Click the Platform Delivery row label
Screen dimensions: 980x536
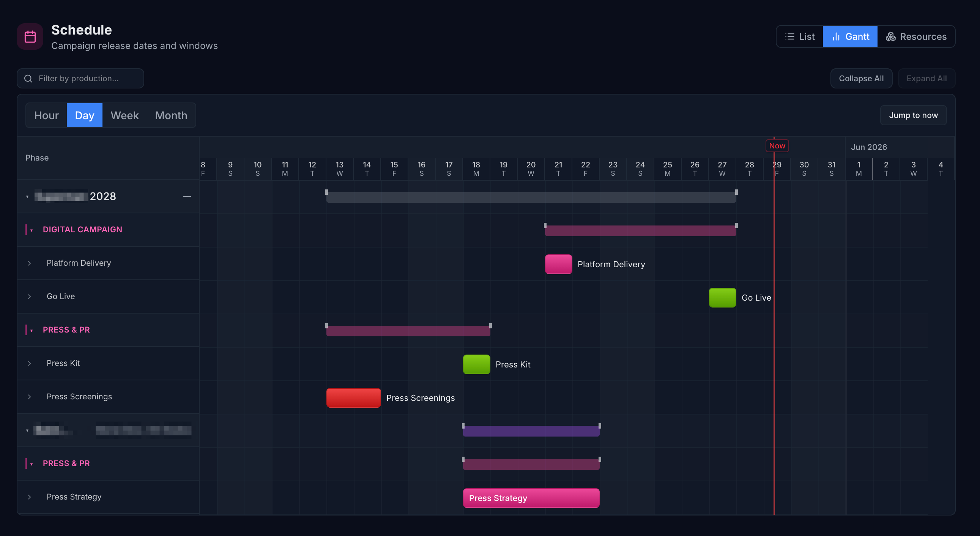coord(79,263)
